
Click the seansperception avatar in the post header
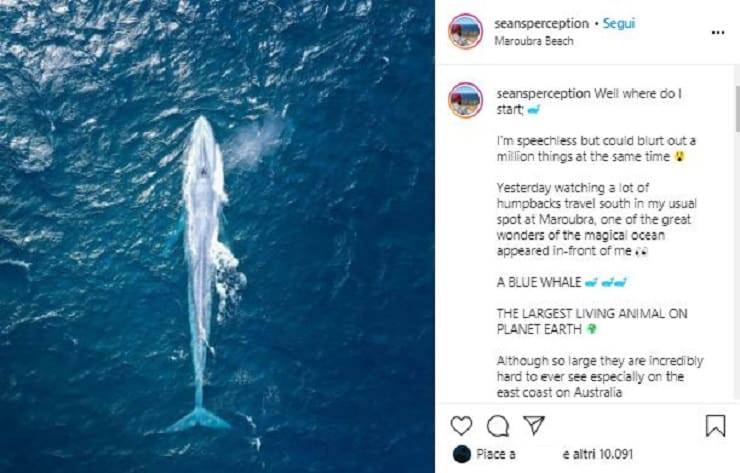pyautogui.click(x=466, y=32)
